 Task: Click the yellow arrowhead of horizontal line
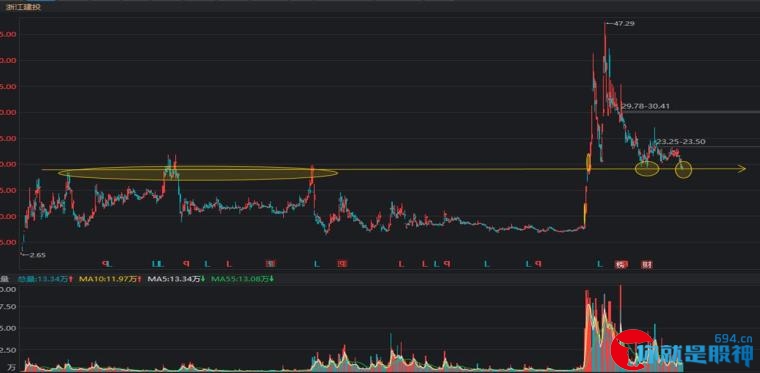[x=741, y=169]
